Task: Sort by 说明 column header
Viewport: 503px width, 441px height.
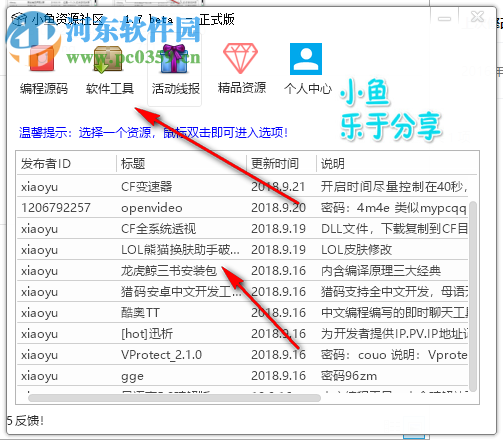Action: (x=333, y=164)
